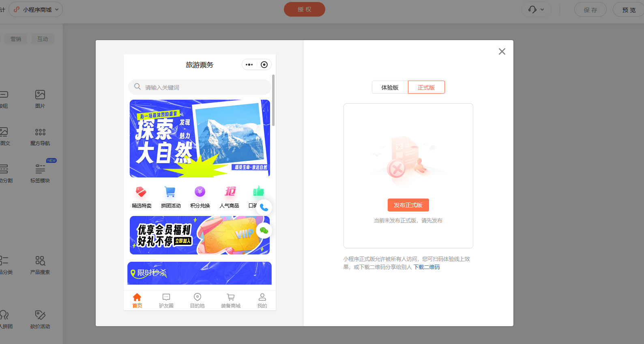This screenshot has width=644, height=344.
Task: Click the 下载二维码 link
Action: click(x=426, y=267)
